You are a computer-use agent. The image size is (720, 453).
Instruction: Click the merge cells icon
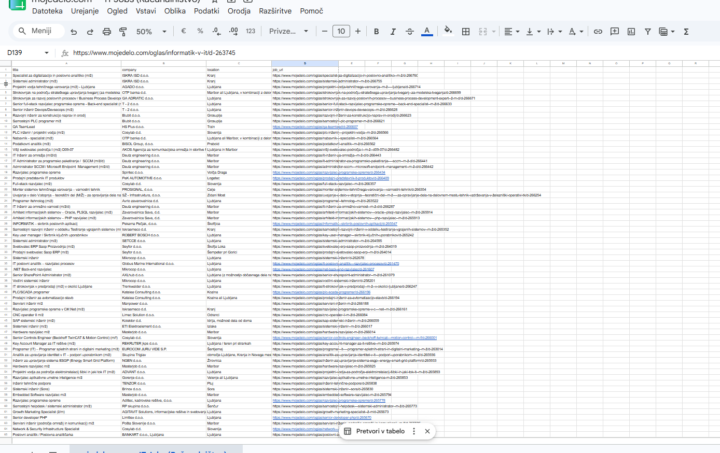coord(483,32)
